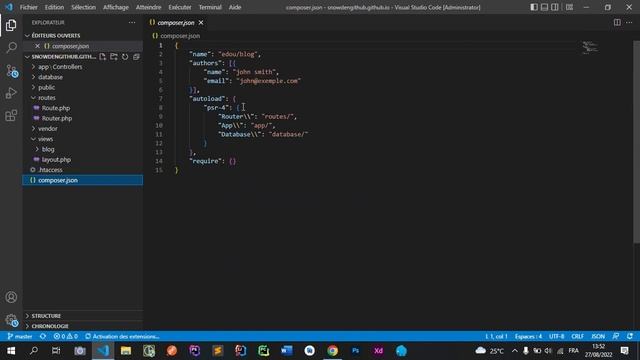The width and height of the screenshot is (640, 360).
Task: Open the Exécuter menu
Action: pos(180,7)
